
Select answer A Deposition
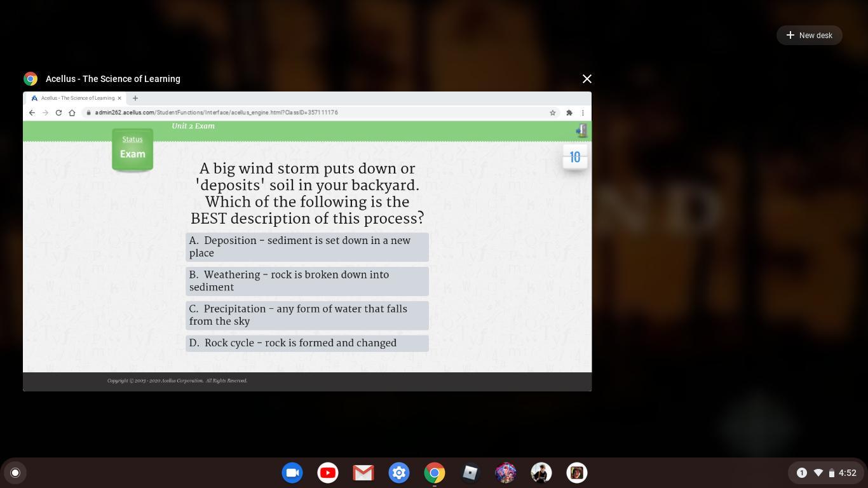click(x=307, y=247)
